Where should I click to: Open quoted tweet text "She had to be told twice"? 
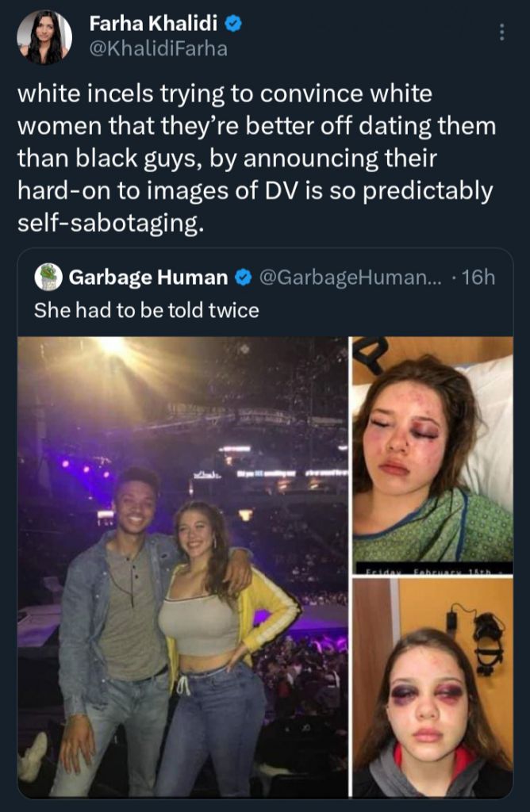(x=147, y=309)
